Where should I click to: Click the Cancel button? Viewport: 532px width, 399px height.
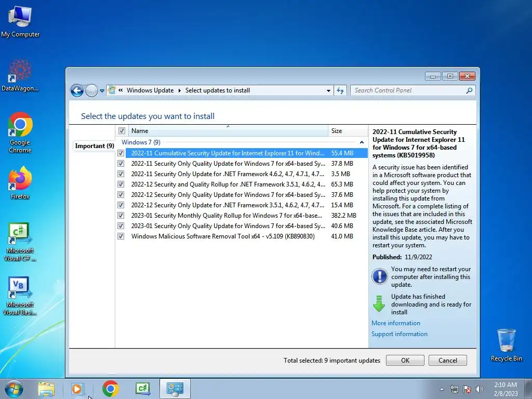pyautogui.click(x=447, y=361)
